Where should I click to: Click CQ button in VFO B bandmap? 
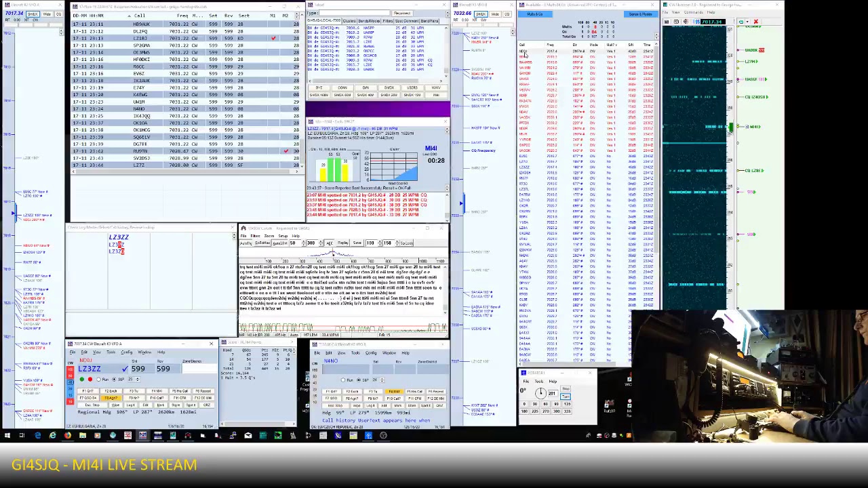[507, 14]
